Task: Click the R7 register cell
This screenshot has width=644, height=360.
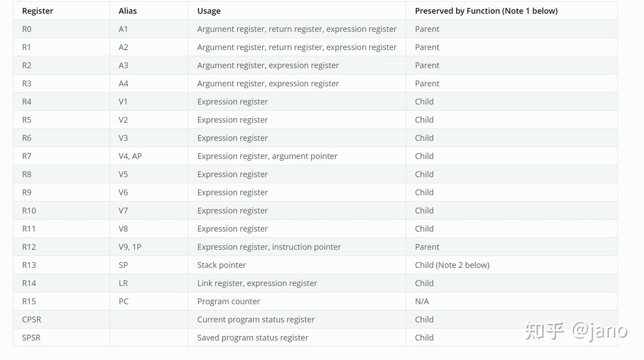Action: click(27, 156)
